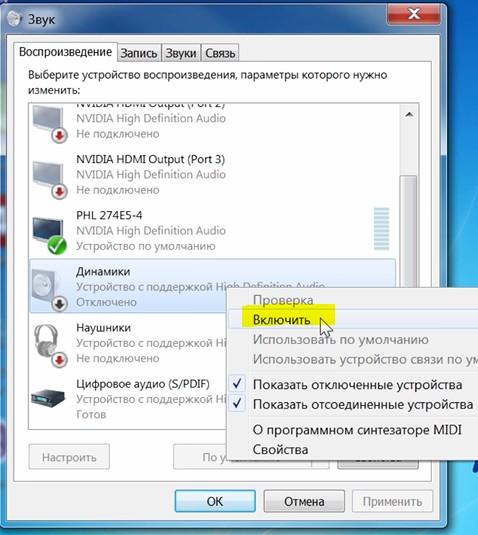Image resolution: width=478 pixels, height=535 pixels.
Task: Toggle Показать отключенные устройства checkmark
Action: click(237, 384)
